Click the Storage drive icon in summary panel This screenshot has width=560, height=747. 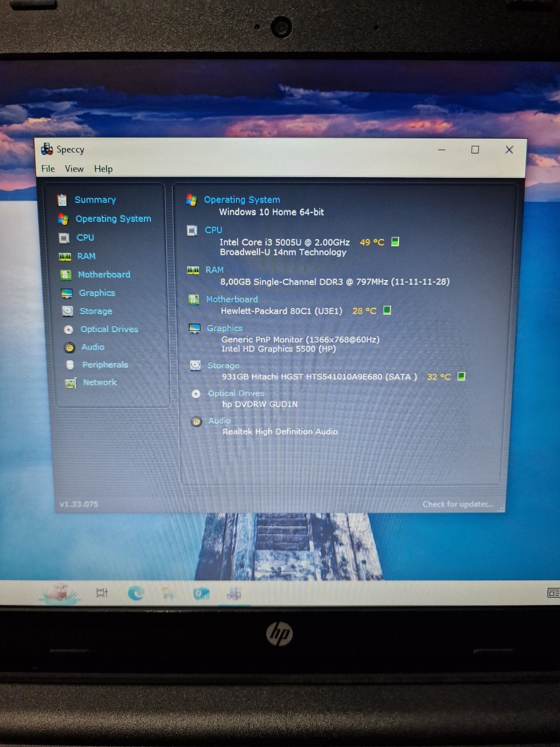point(196,365)
